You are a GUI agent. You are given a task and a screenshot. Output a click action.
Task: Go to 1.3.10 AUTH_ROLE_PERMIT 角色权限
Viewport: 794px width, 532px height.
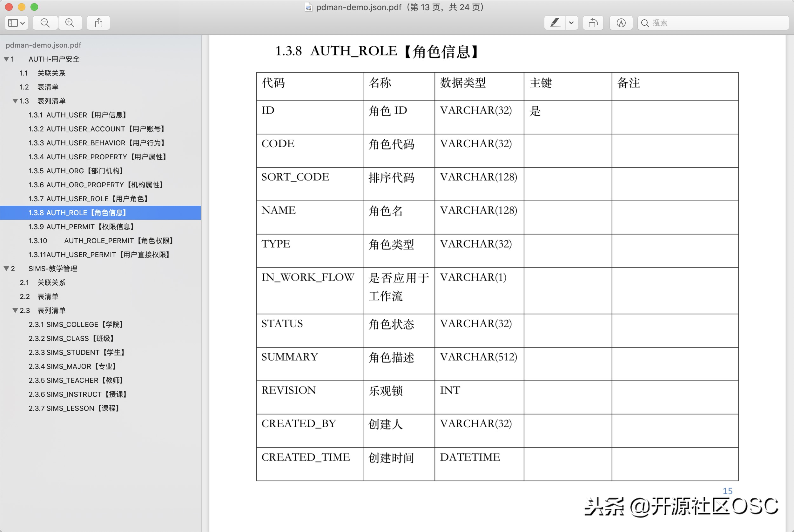coord(102,241)
